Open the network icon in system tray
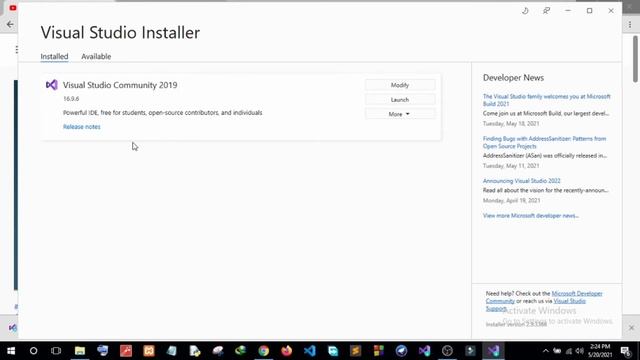640x360 pixels. pyautogui.click(x=569, y=351)
